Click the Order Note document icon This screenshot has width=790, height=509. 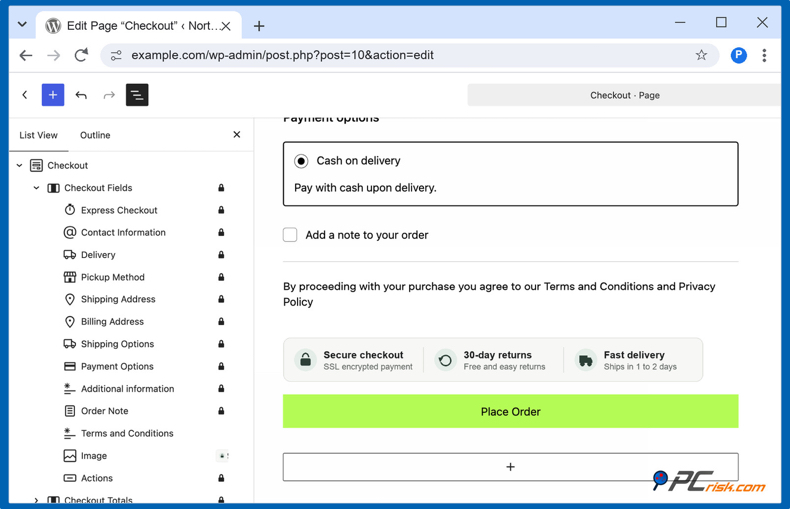[x=70, y=411]
